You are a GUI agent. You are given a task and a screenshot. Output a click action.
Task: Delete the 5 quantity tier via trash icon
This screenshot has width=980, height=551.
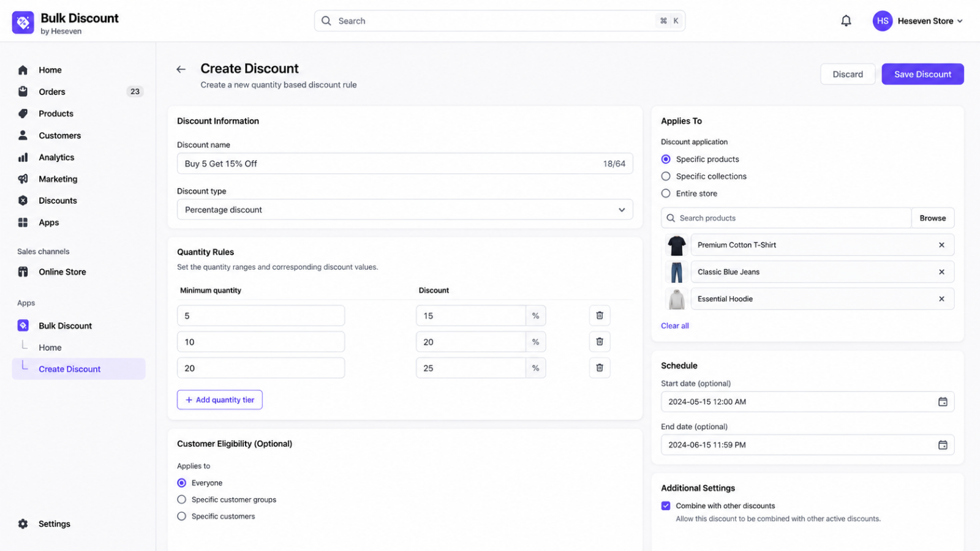point(600,315)
